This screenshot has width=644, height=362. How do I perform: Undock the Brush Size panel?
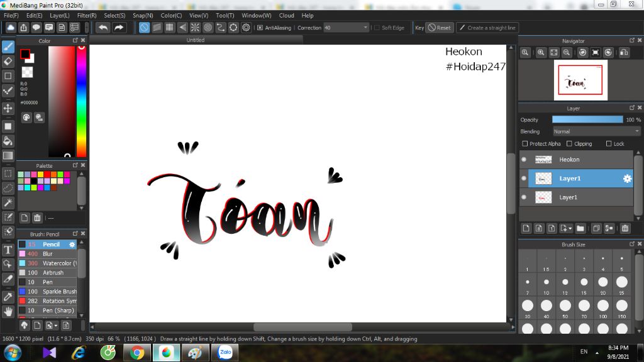pyautogui.click(x=631, y=244)
